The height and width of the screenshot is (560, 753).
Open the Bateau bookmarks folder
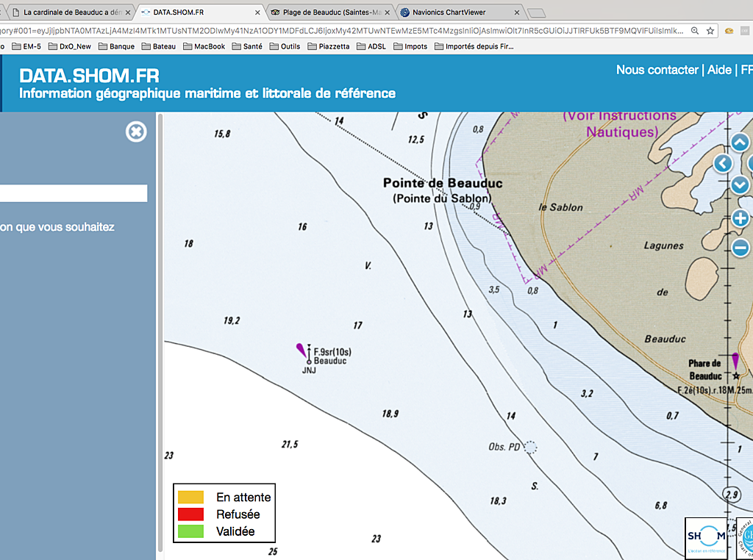click(159, 46)
